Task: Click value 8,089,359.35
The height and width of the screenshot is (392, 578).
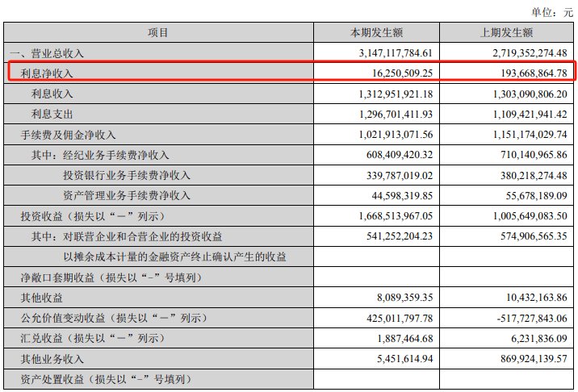Action: coord(404,298)
